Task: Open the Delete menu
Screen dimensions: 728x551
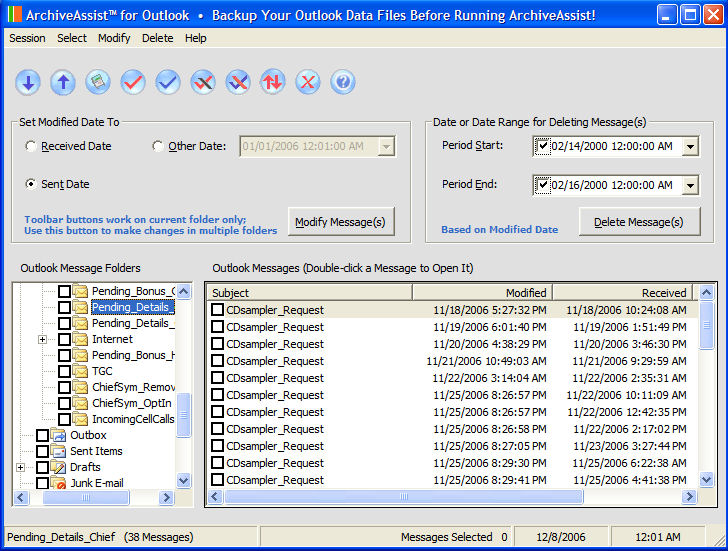Action: (158, 38)
